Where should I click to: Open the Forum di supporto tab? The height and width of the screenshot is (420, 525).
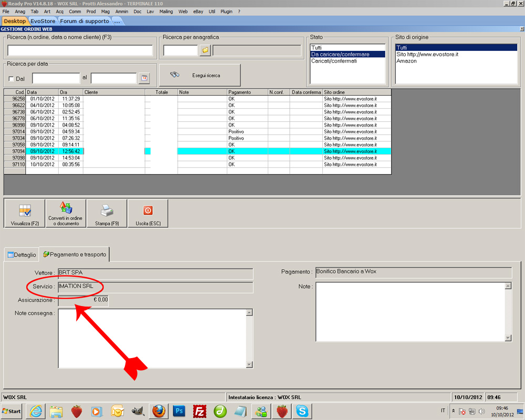(x=85, y=21)
